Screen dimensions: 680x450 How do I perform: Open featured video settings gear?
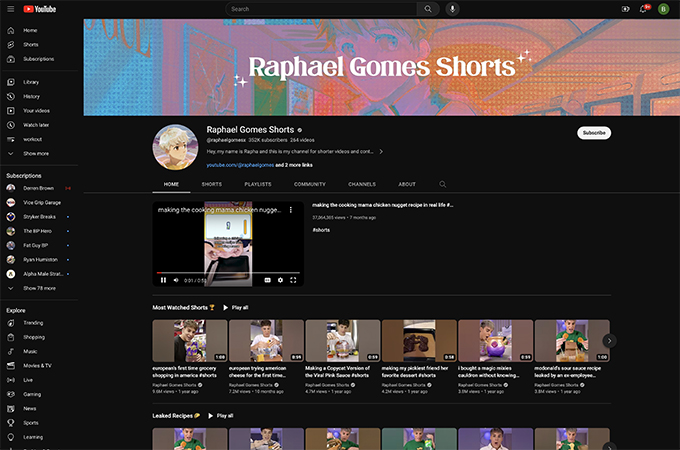[280, 280]
